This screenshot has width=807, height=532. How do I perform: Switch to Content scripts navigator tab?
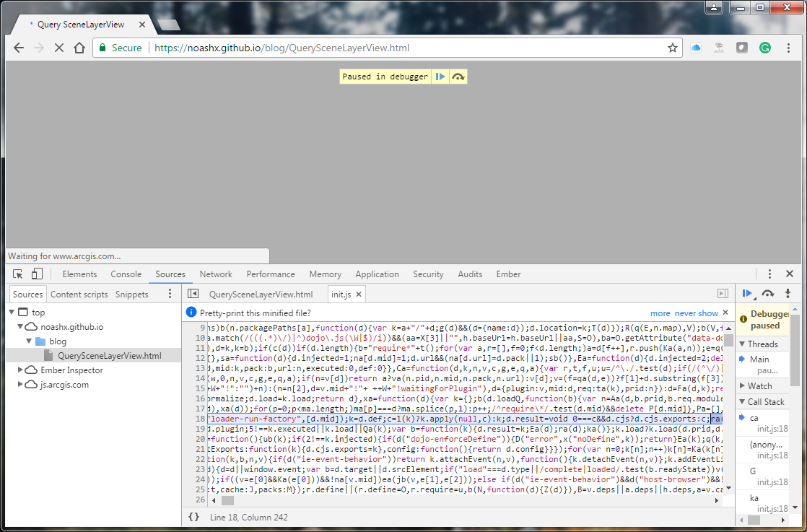click(x=79, y=295)
